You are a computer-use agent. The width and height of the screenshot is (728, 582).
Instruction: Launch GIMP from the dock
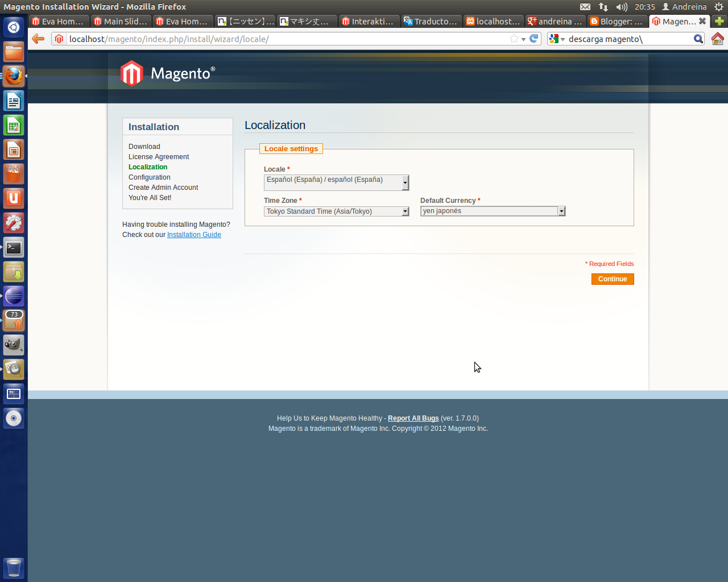pos(14,344)
